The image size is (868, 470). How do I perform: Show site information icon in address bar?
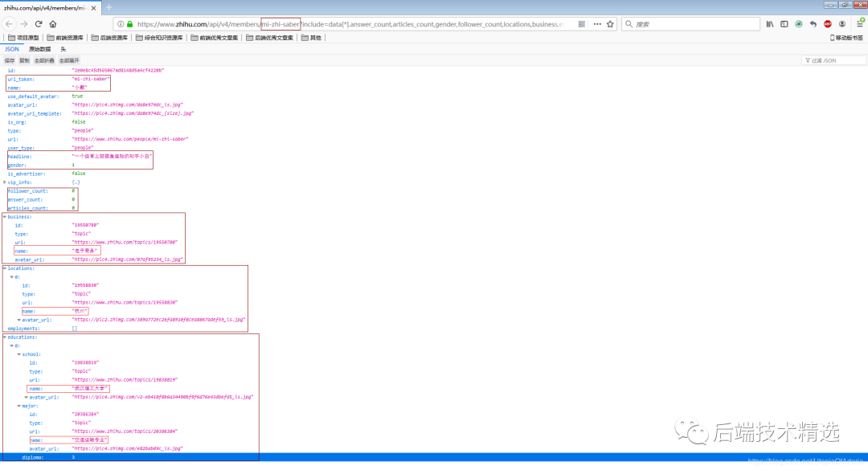click(121, 24)
